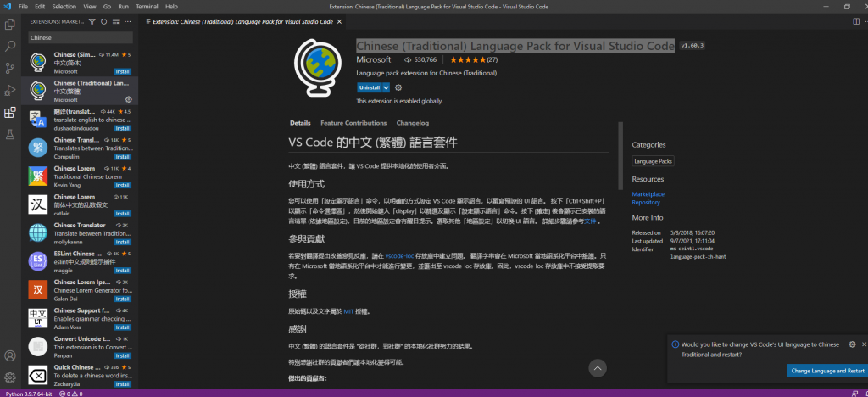Open Views and More Actions ellipsis
This screenshot has width=868, height=397.
pyautogui.click(x=128, y=21)
